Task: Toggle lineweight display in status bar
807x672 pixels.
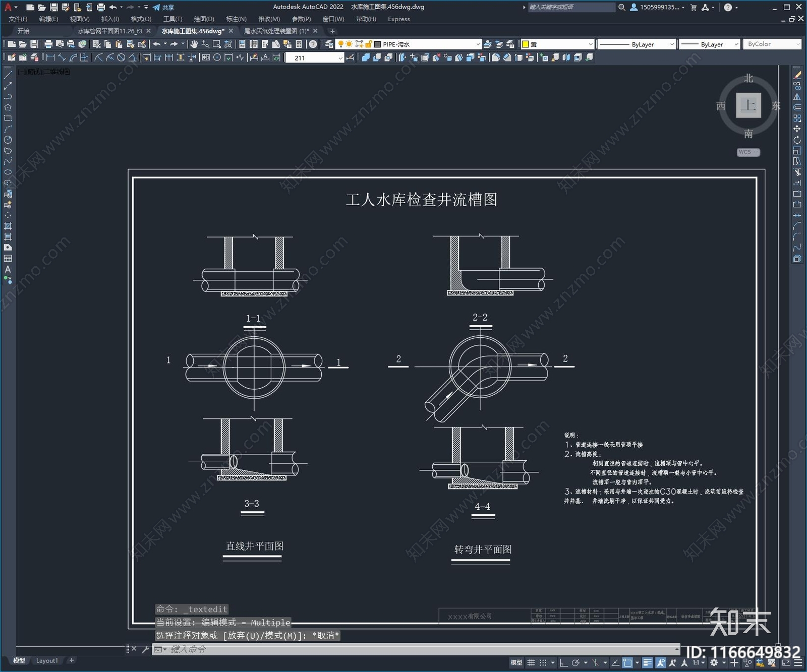Action: coord(648,662)
